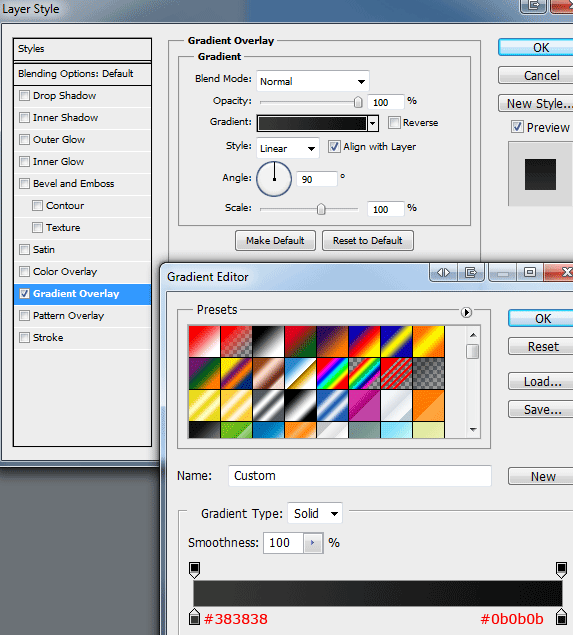Select the solid orange gradient preset
Viewport: 573px width, 635px height.
(428, 405)
